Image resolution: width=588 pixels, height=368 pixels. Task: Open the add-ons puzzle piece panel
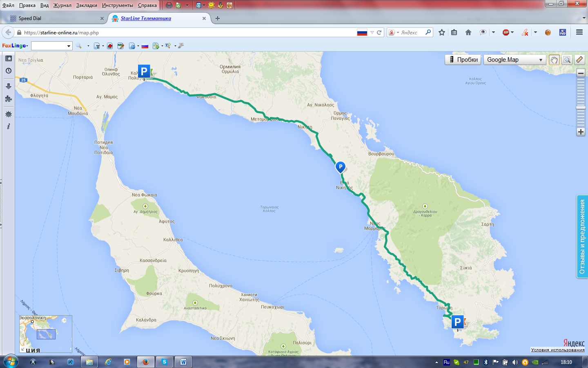pyautogui.click(x=8, y=99)
